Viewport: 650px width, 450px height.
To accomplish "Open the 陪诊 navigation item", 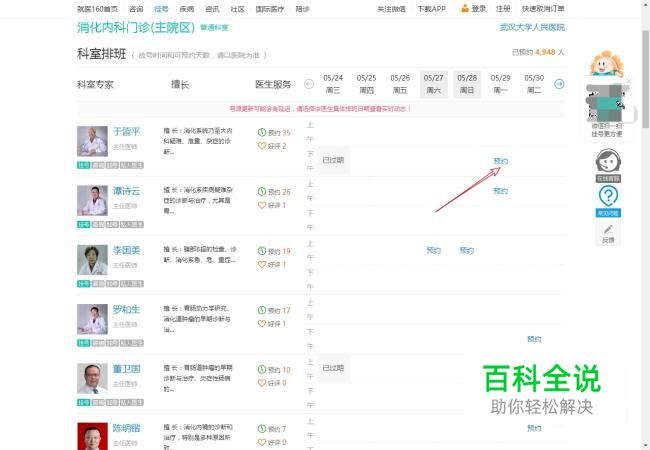I will coord(302,9).
